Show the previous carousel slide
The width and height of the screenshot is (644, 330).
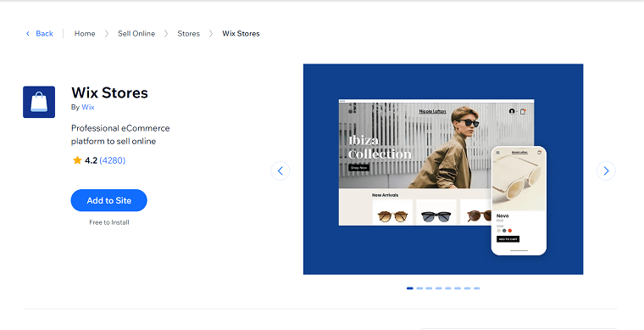coord(280,171)
